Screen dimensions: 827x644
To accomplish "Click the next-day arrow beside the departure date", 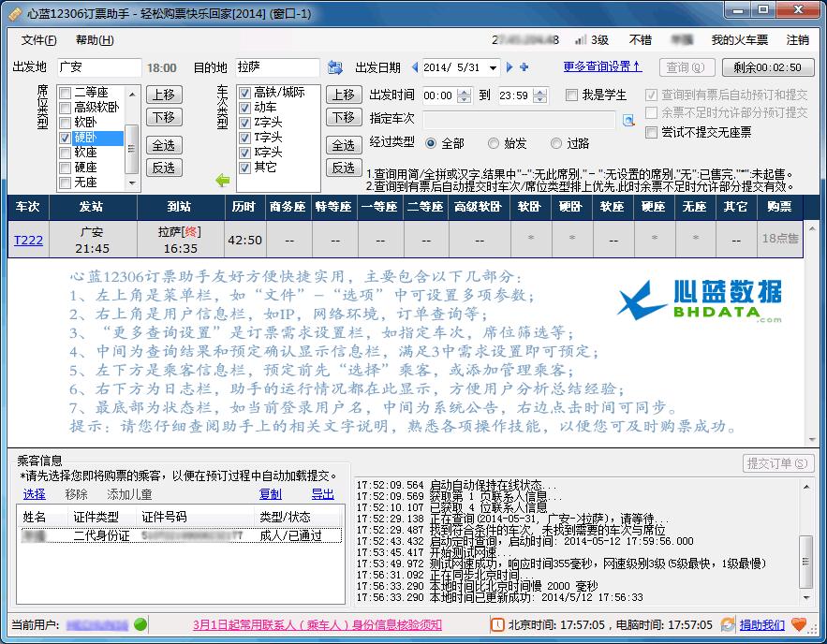I will click(509, 68).
